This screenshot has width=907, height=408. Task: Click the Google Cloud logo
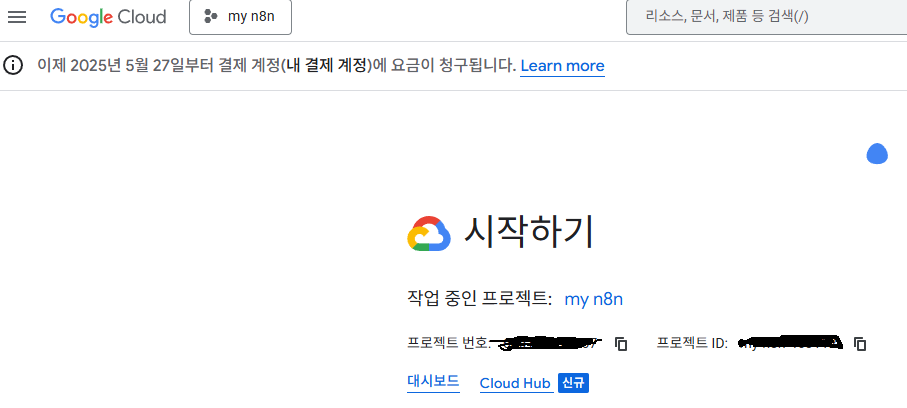(108, 17)
